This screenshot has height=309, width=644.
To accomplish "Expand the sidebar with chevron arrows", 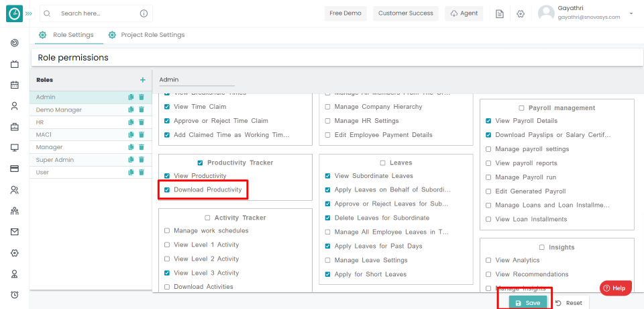I will pos(28,13).
